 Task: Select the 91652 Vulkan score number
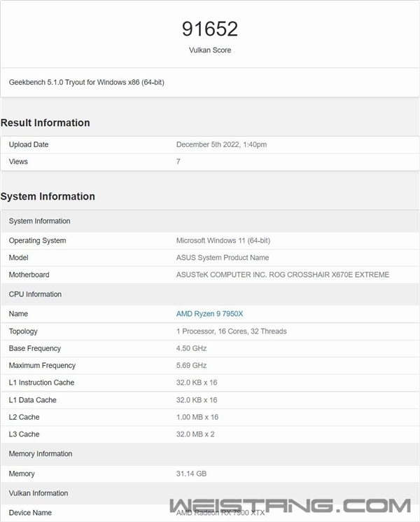(210, 29)
